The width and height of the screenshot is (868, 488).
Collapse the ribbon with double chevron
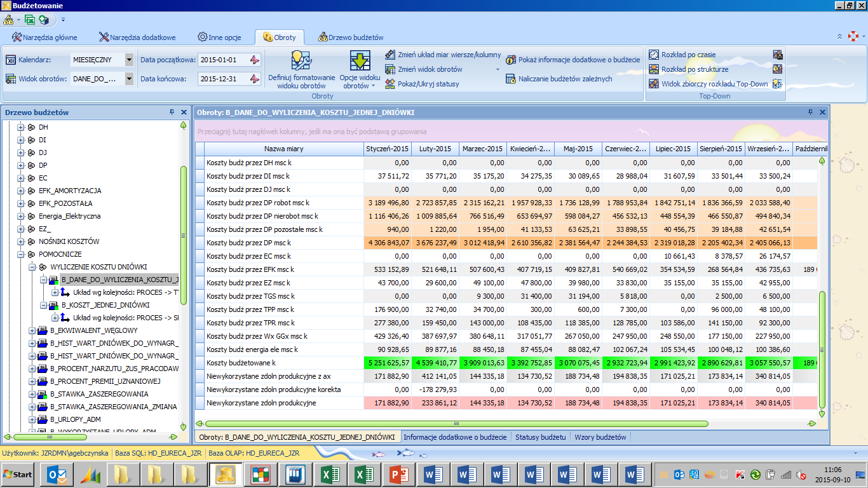tap(840, 37)
